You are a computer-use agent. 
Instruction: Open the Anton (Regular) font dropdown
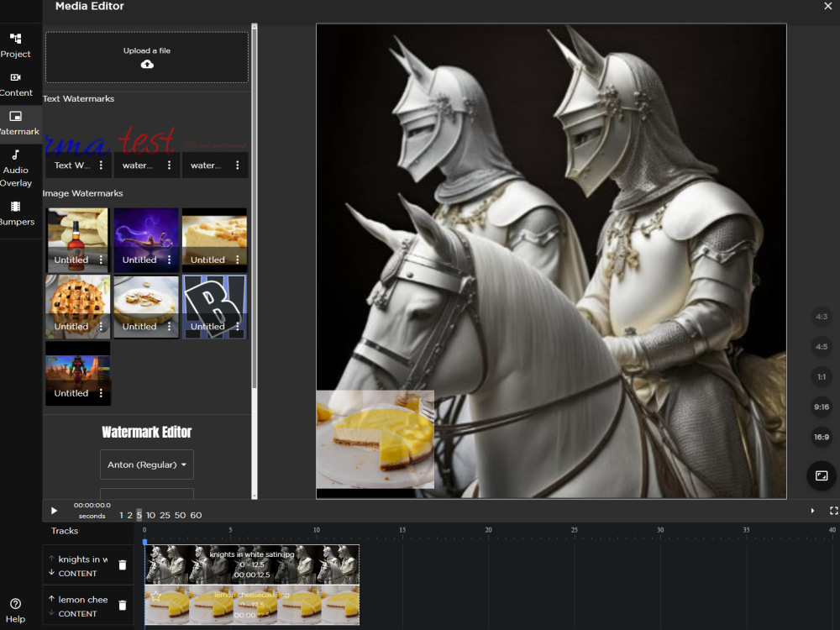tap(147, 465)
